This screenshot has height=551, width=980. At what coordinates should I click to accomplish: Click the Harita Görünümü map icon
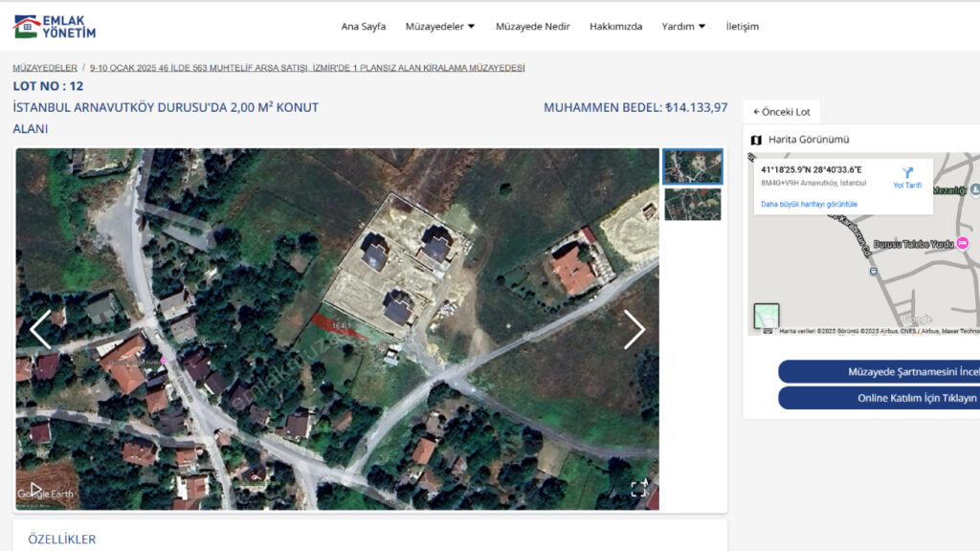pyautogui.click(x=756, y=140)
